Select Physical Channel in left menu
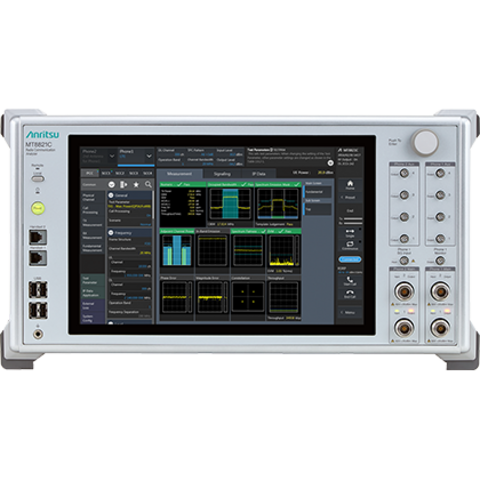This screenshot has width=480, height=480. (93, 197)
